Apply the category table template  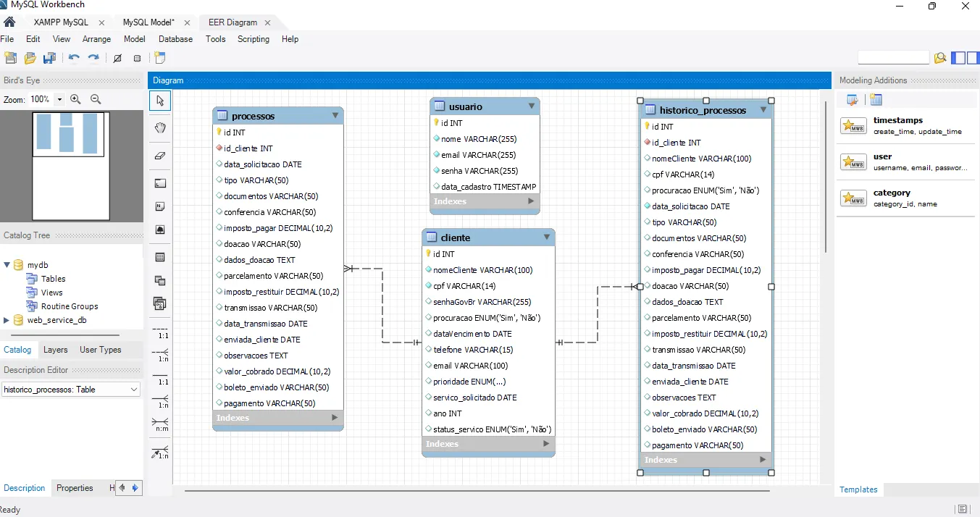click(x=906, y=198)
